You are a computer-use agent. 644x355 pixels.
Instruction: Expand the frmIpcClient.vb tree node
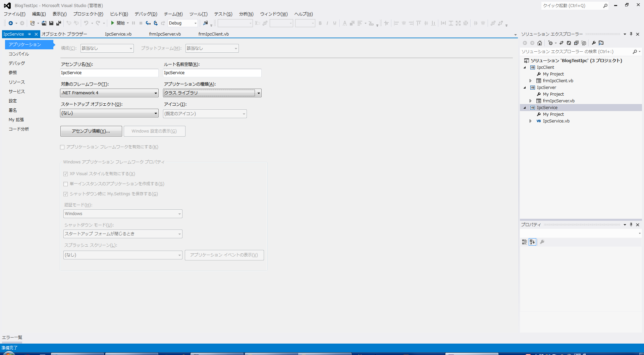click(530, 81)
